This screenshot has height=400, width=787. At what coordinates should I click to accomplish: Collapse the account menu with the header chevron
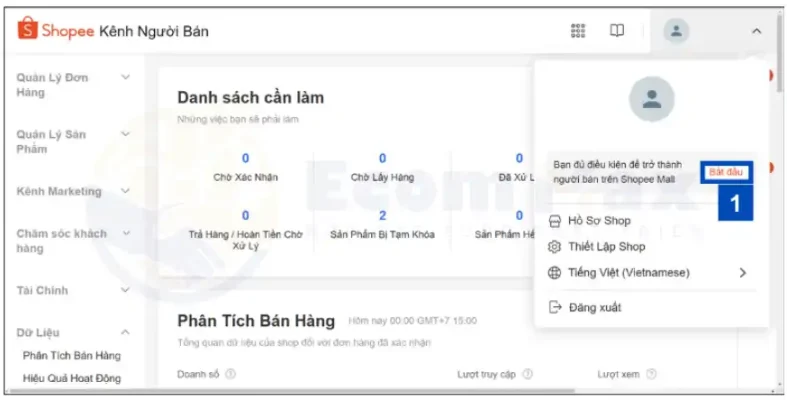click(x=756, y=31)
